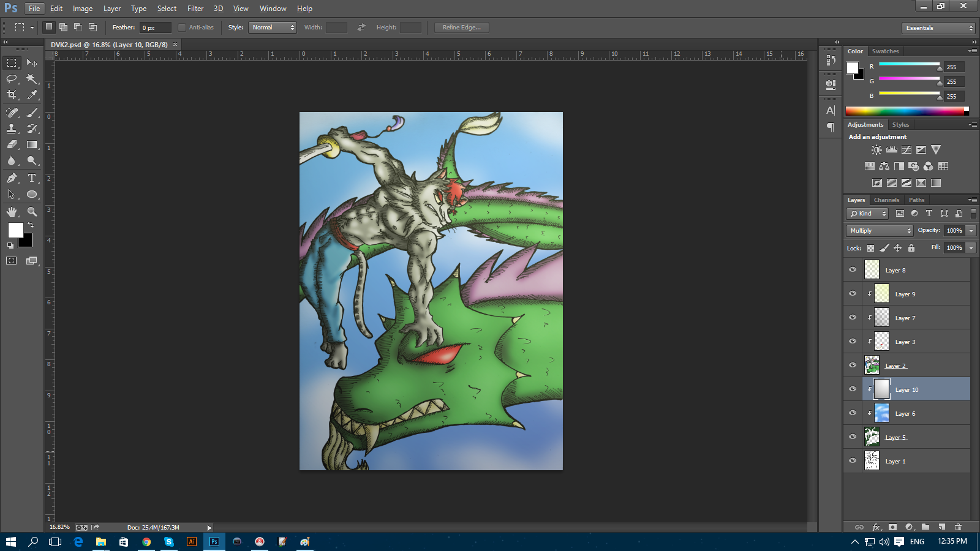This screenshot has height=551, width=980.
Task: Select the Clone Stamp tool
Action: [x=12, y=129]
